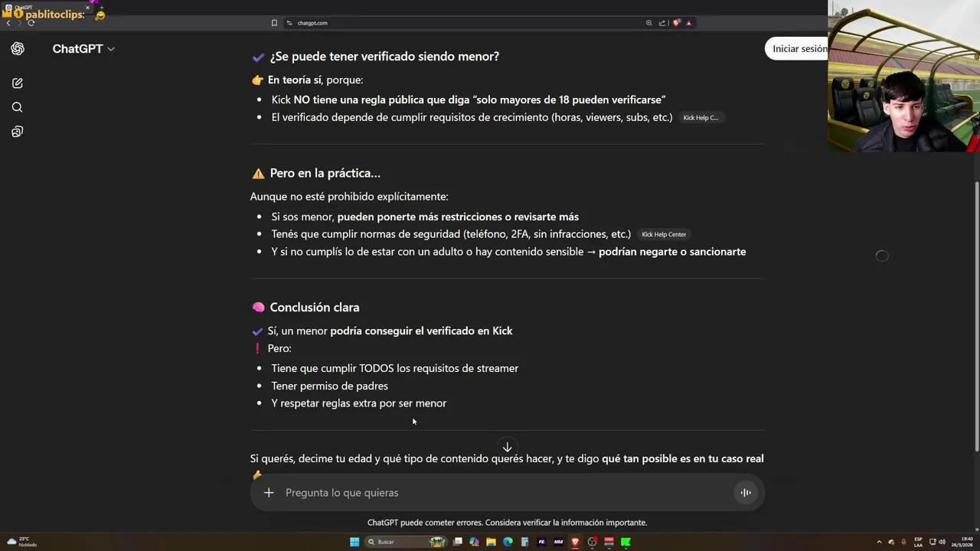Click 'Sí, un menor podría conseguir el verificado en Kick'
Viewport: 980px width, 551px height.
tap(390, 331)
